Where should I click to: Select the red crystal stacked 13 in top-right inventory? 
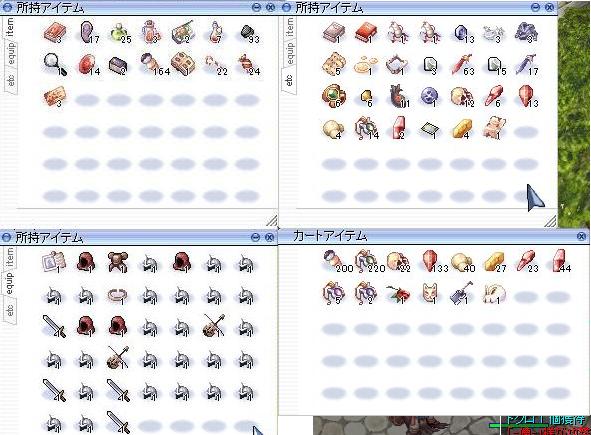[x=527, y=96]
